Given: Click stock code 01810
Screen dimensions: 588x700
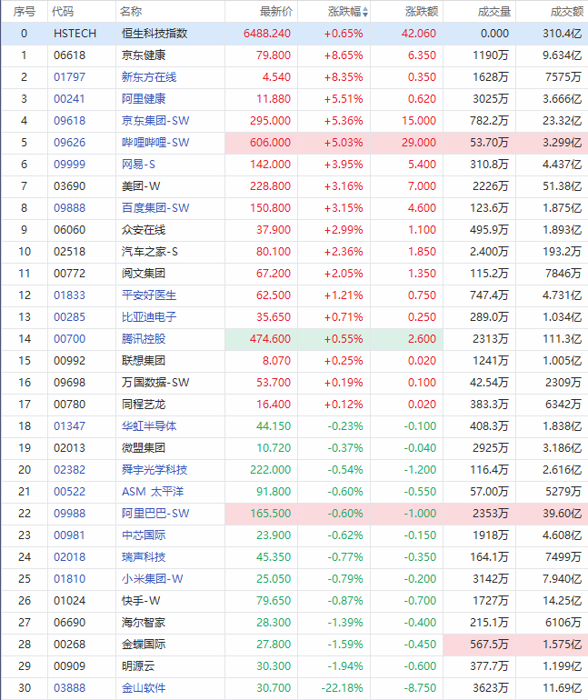Looking at the screenshot, I should 69,579.
